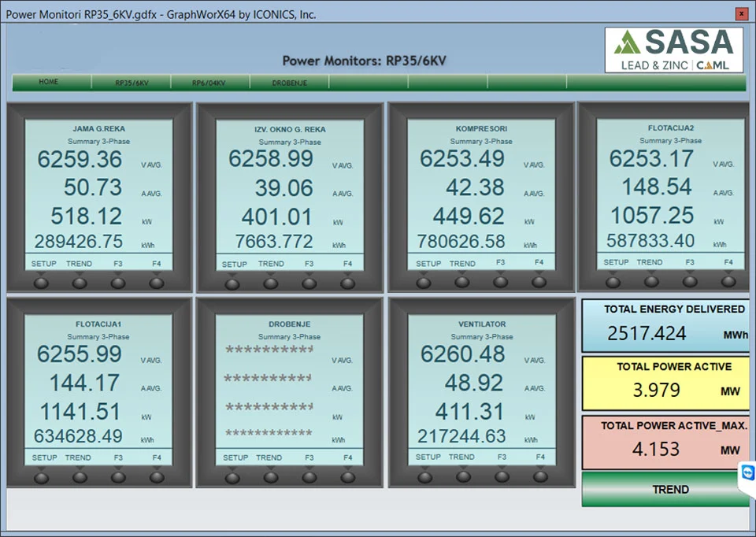The height and width of the screenshot is (537, 756).
Task: Click the Total Energy Delivered value 2517.424
Action: 647,333
